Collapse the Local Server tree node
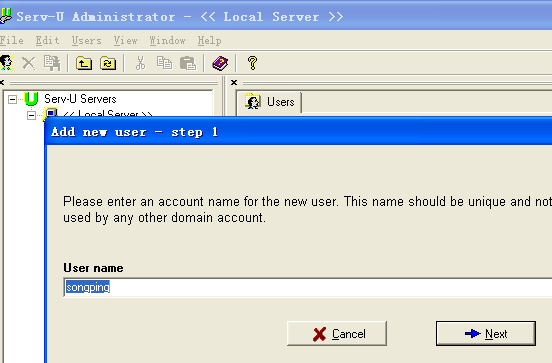The image size is (552, 363). 31,115
